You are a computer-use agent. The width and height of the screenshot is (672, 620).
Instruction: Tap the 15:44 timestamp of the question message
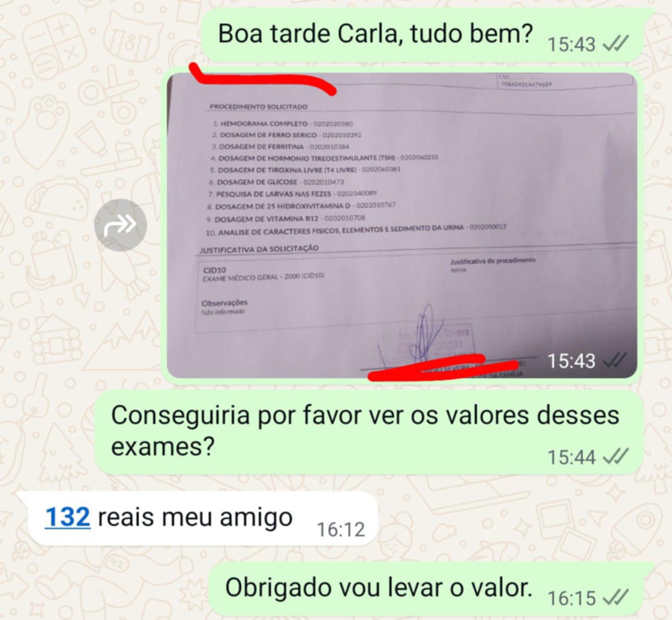pos(571,457)
